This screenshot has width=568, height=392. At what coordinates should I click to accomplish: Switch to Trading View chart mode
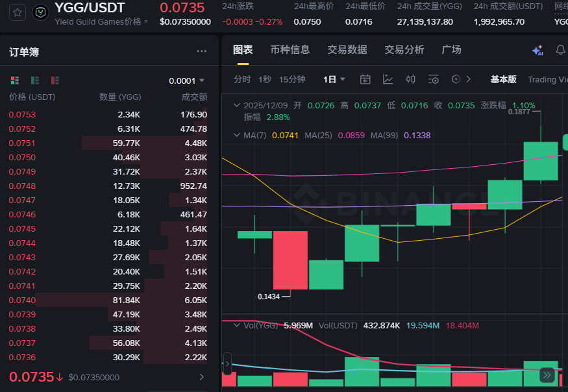(x=548, y=79)
